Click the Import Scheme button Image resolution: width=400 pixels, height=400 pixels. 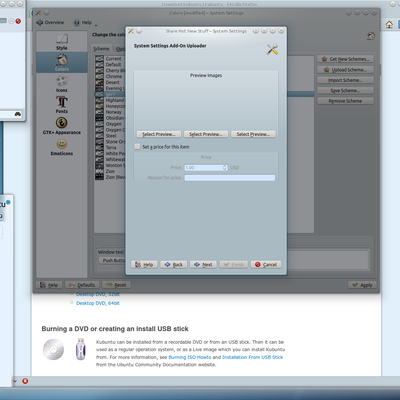[x=345, y=80]
